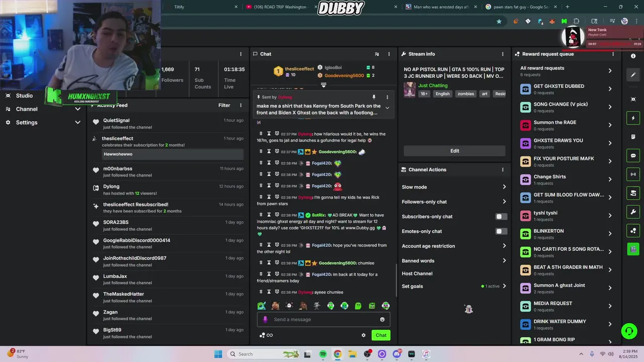Open Stream info three-dot menu

(502, 54)
